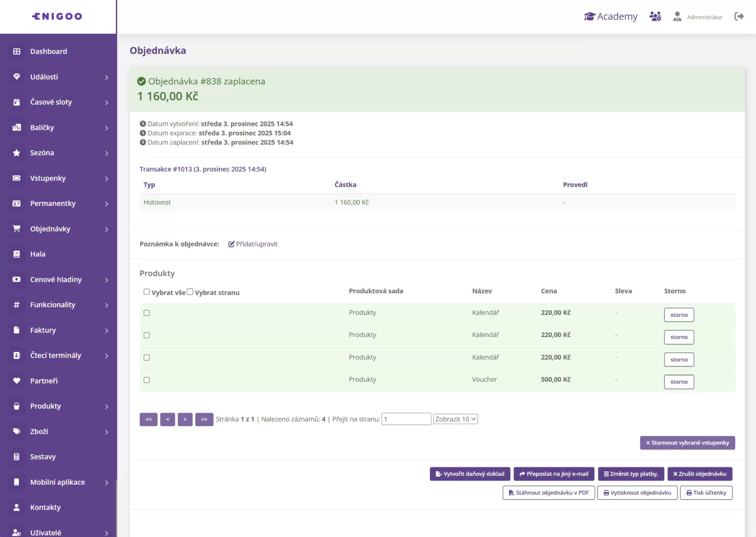Enable the 'Vybrat vše' checkbox
The image size is (756, 537).
coord(147,292)
